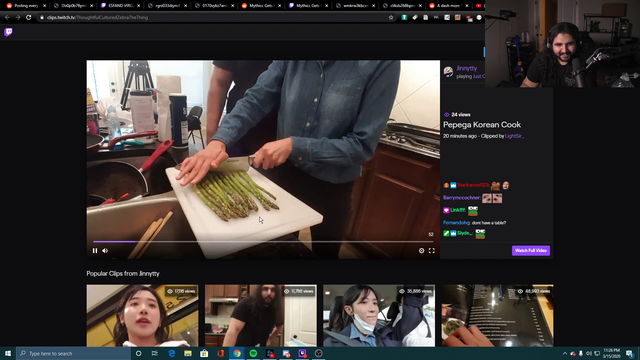Enter fullscreen mode on the clip player

432,251
